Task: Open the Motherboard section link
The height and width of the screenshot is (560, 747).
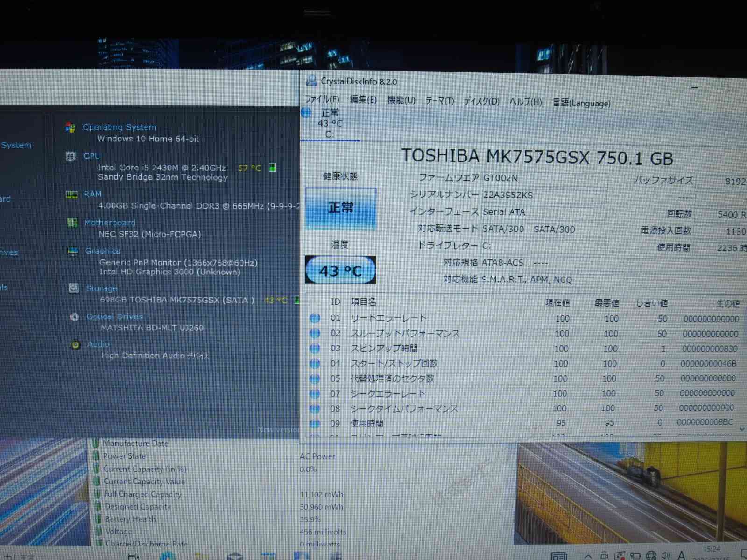Action: tap(110, 223)
